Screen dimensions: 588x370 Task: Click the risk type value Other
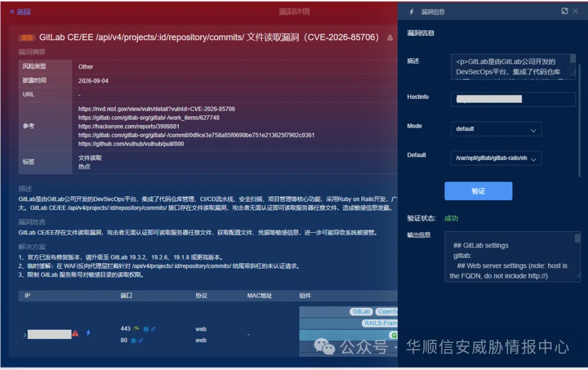click(x=85, y=67)
